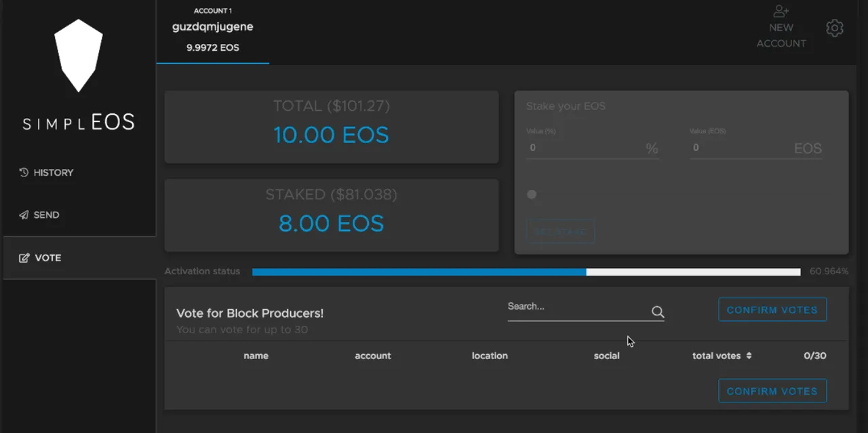This screenshot has height=433, width=868.
Task: Click the total votes column header
Action: [716, 356]
